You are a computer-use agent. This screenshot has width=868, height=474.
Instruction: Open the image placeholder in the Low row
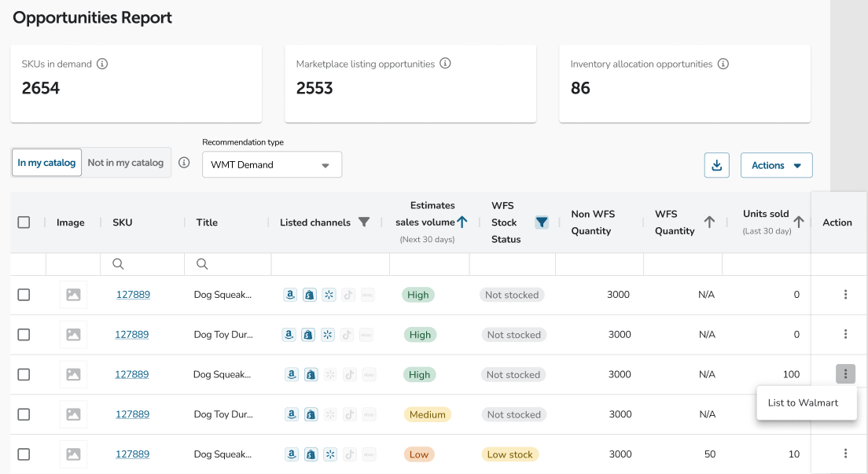73,454
